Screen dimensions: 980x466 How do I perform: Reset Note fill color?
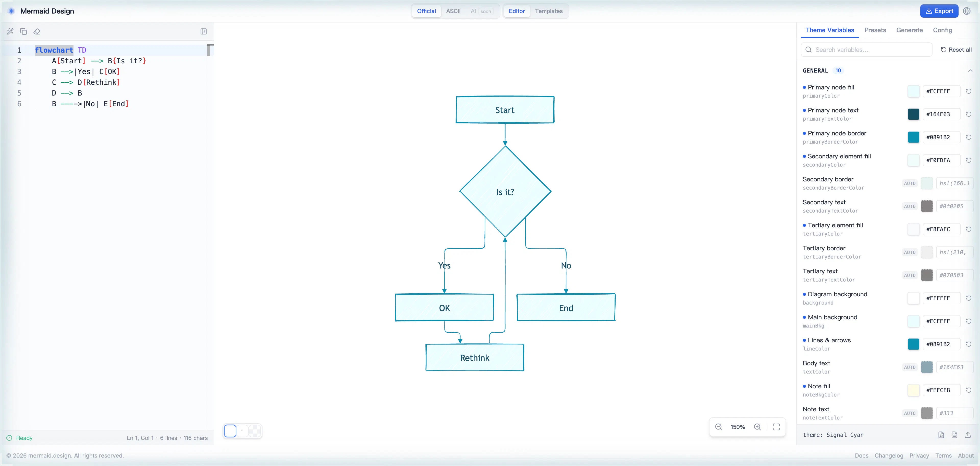point(969,390)
